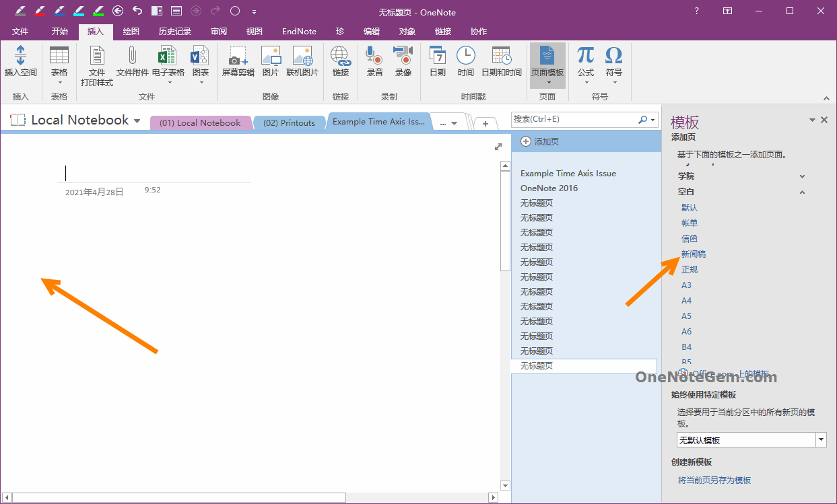The image size is (837, 504).
Task: Open the Customize Quick Access Toolbar arrow
Action: pyautogui.click(x=254, y=11)
